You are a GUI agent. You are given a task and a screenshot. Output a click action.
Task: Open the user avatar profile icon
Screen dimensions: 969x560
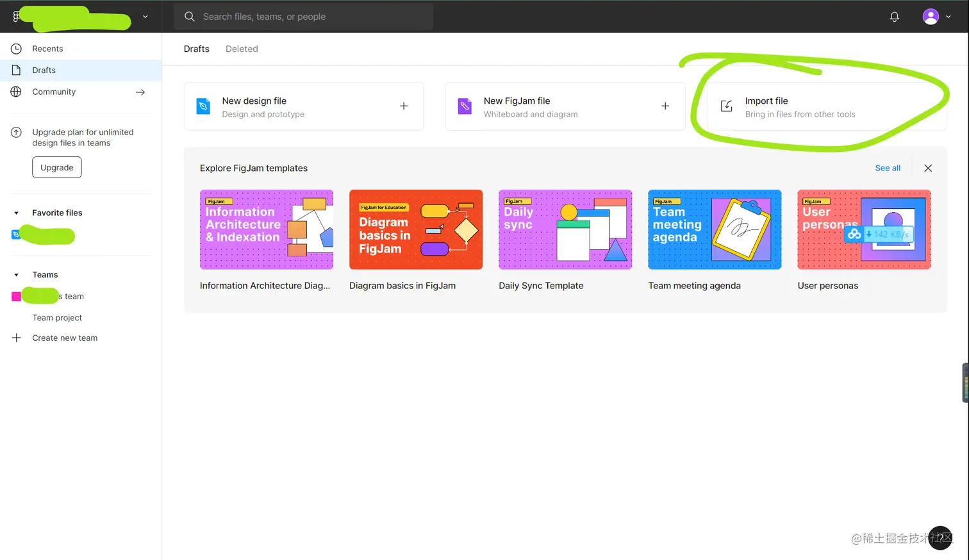pos(931,17)
